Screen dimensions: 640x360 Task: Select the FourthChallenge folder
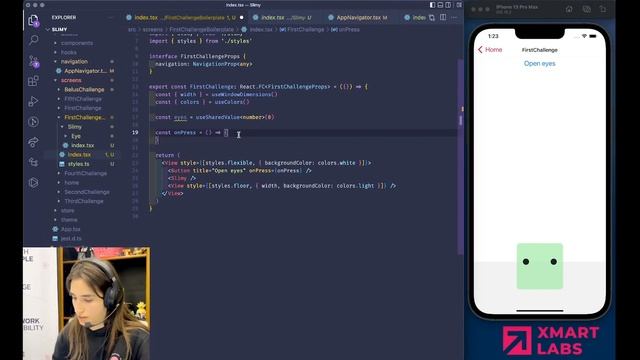85,173
